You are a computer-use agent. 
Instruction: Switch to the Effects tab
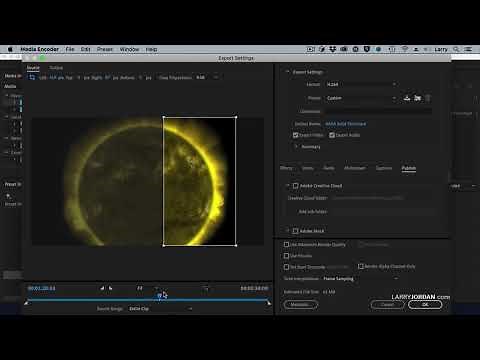point(286,168)
